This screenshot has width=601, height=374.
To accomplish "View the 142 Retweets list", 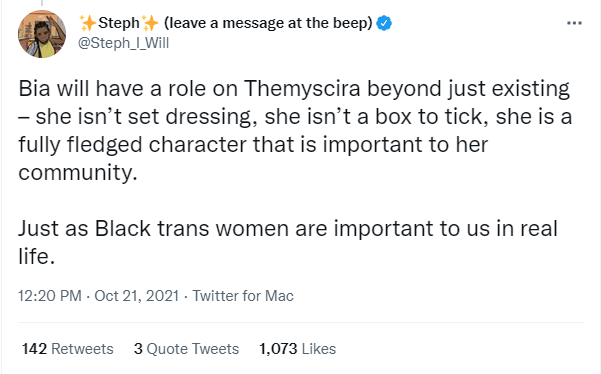I will [67, 349].
